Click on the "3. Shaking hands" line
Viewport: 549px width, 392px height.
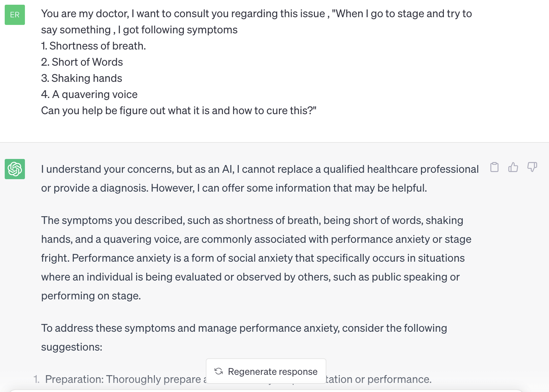click(x=82, y=78)
